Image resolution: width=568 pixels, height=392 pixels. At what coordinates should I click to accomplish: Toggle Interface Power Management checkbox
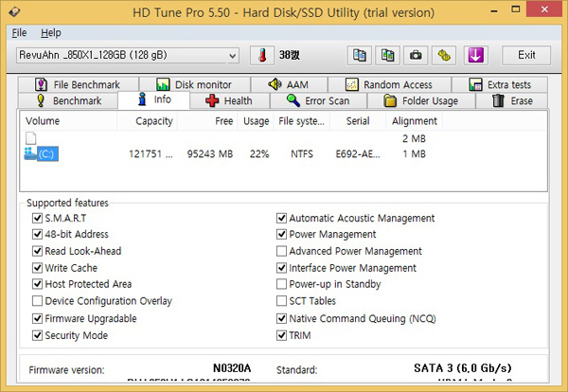tap(281, 268)
